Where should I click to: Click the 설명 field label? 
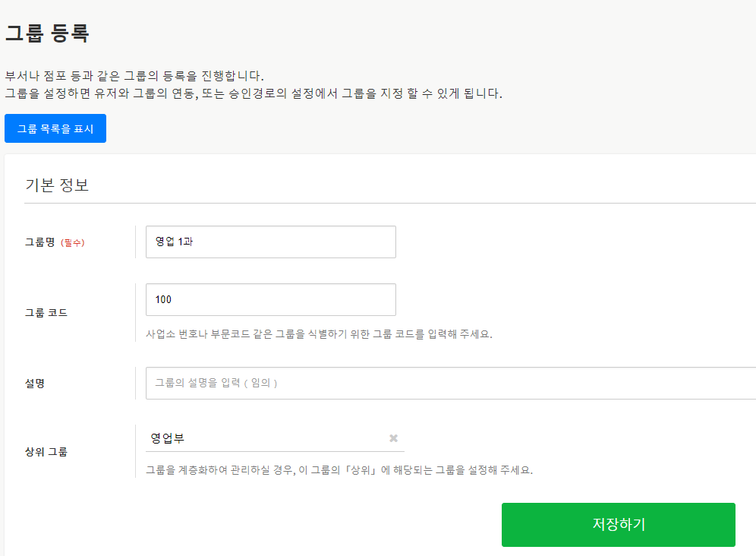click(35, 384)
